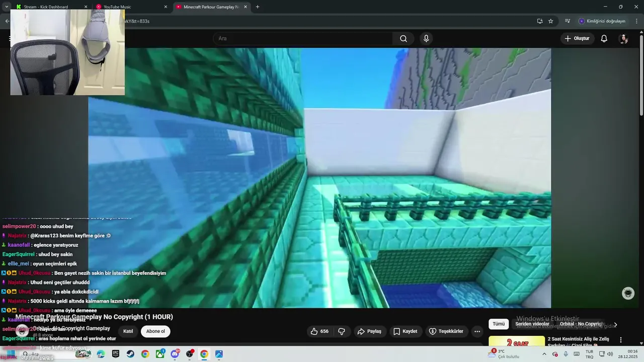
Task: Subscribe with the Abone ol button
Action: [155, 331]
